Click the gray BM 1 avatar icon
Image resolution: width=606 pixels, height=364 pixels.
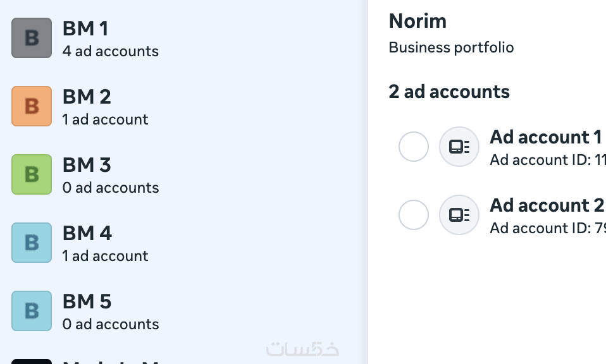32,38
